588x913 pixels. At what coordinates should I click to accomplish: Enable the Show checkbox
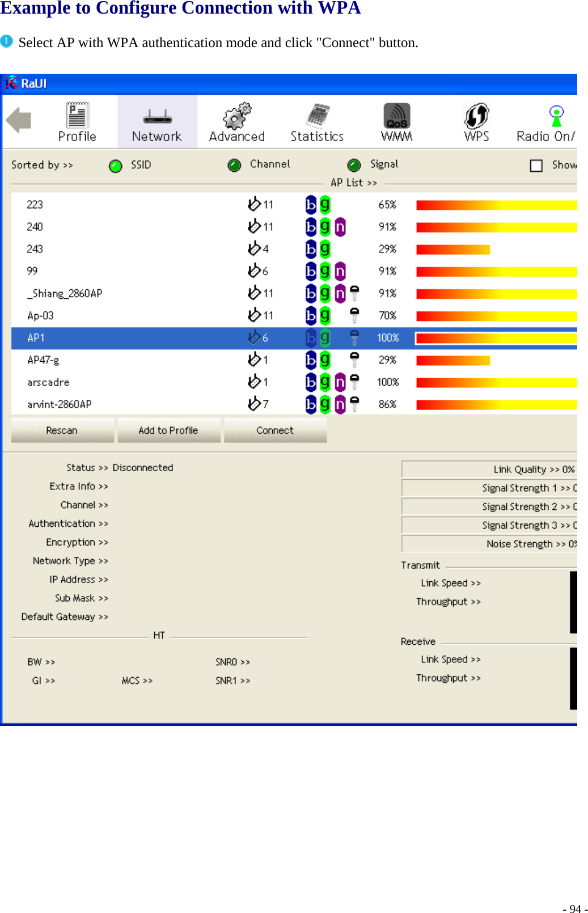536,166
